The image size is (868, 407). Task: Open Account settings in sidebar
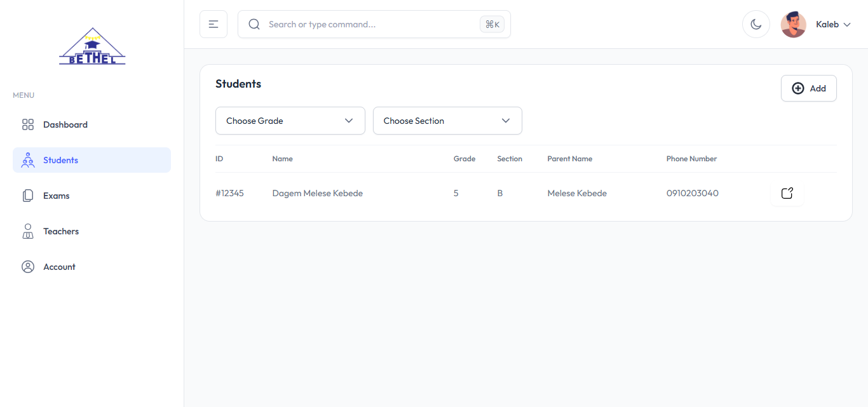click(59, 267)
